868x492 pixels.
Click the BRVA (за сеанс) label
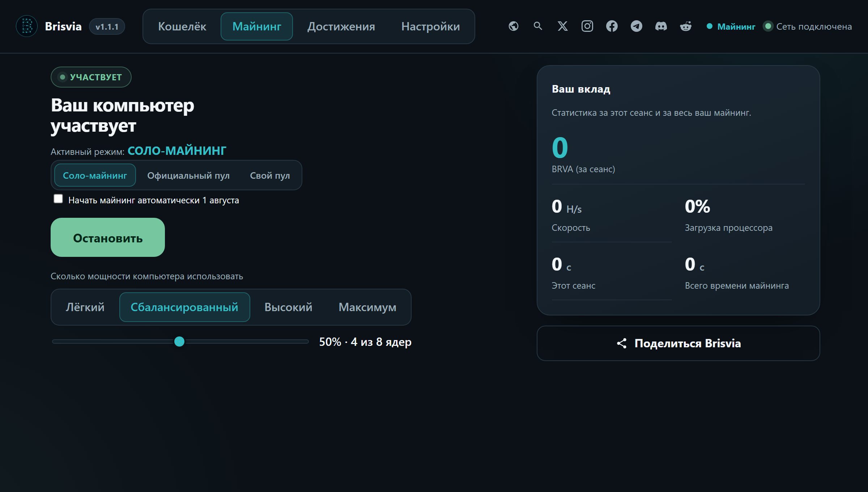[583, 169]
